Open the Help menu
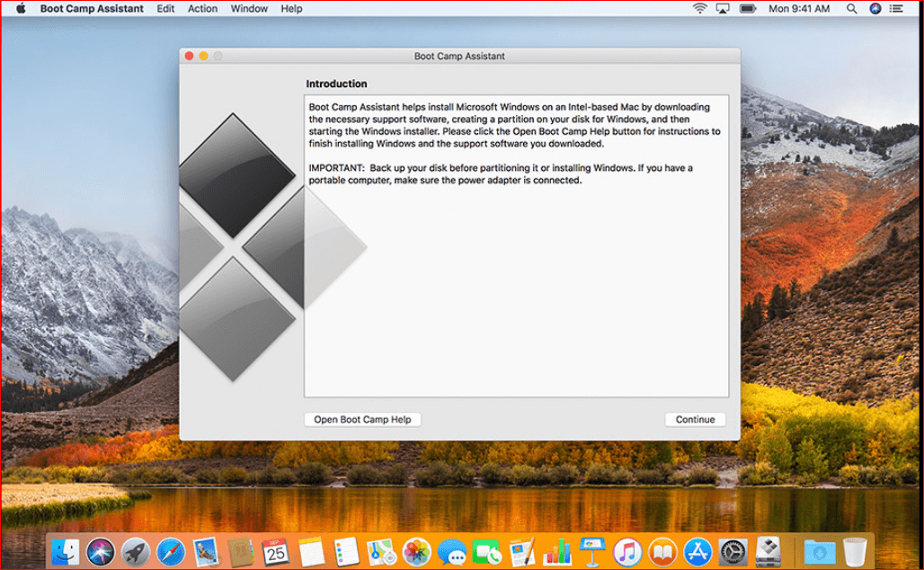Viewport: 924px width, 570px height. (x=291, y=8)
